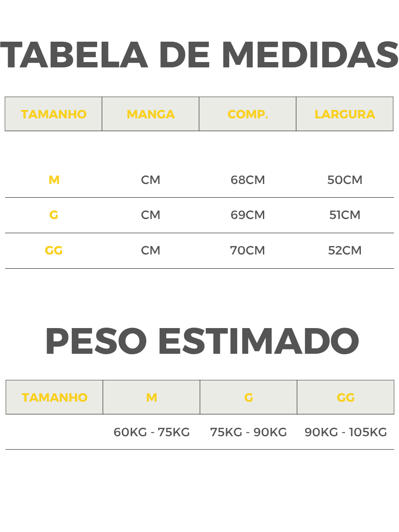The image size is (399, 532).
Task: Click the 51CM width value
Action: point(345,215)
